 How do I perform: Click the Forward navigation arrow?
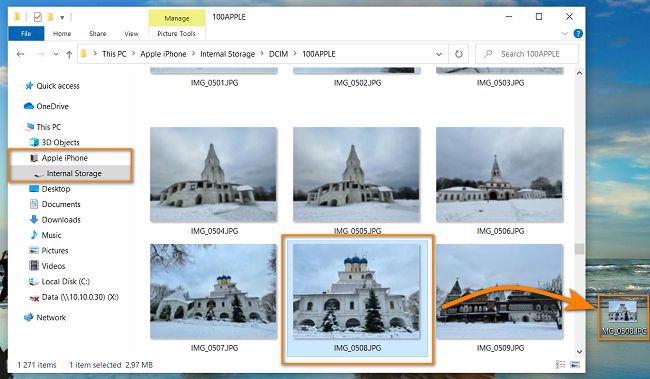coord(41,54)
